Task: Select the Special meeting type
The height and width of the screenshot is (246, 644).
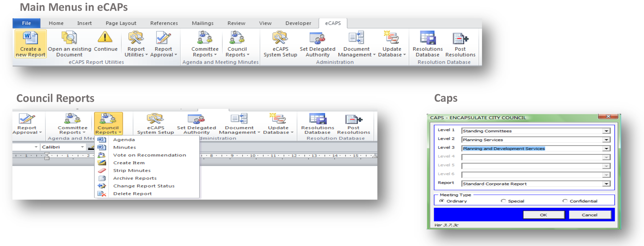Action: click(503, 201)
